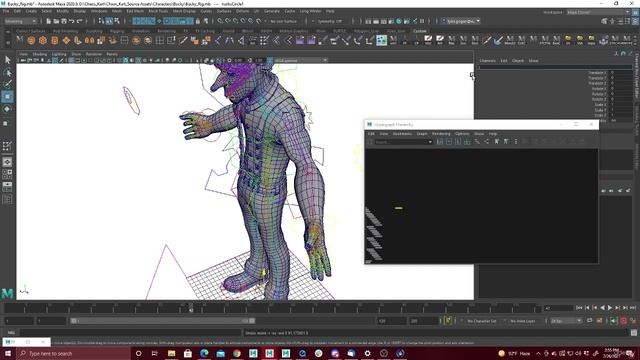Viewport: 640px width, 360px height.
Task: Toggle snap to grids on status line
Action: click(x=220, y=21)
